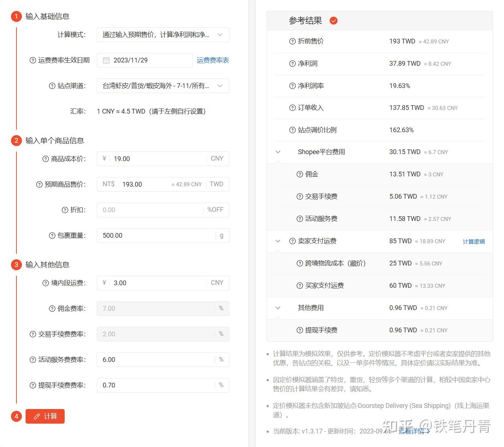Screen dimensions: 504x447
Task: Click help icon beside 预期商品售价
Action: (39, 184)
